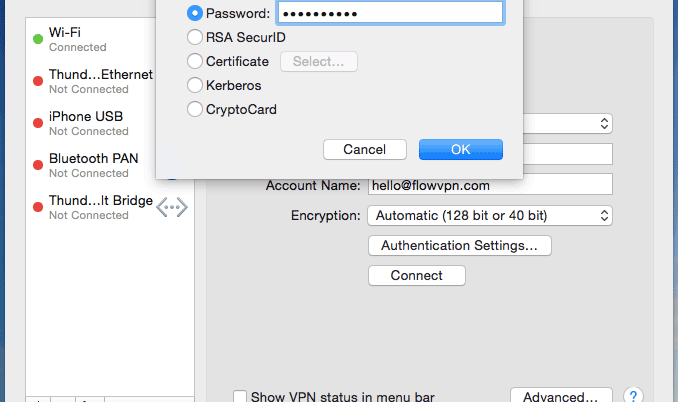
Task: Select the Certificate radio button
Action: coord(195,62)
